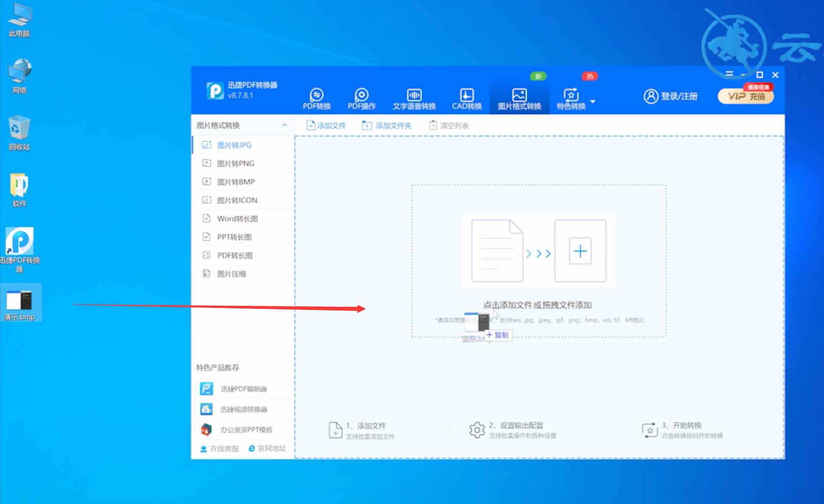Click the VIP 充值 button
The height and width of the screenshot is (504, 824).
pos(746,96)
